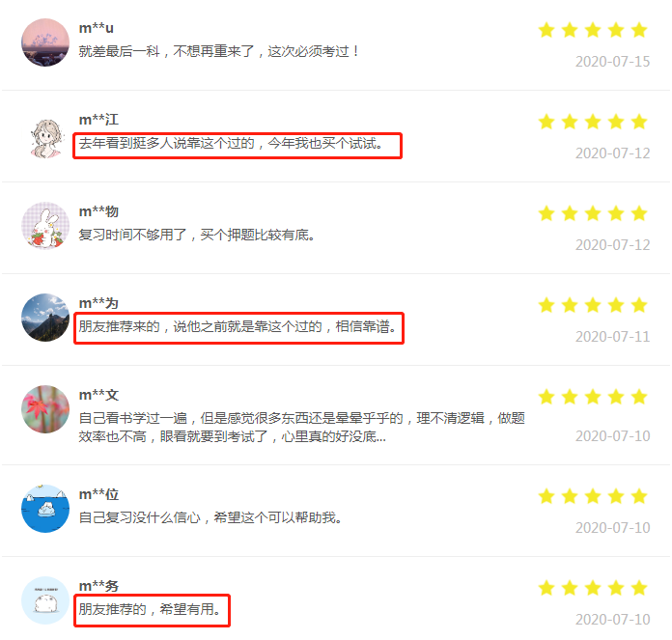Image resolution: width=672 pixels, height=640 pixels.
Task: Click the 2020-07-15 review date
Action: pyautogui.click(x=612, y=62)
